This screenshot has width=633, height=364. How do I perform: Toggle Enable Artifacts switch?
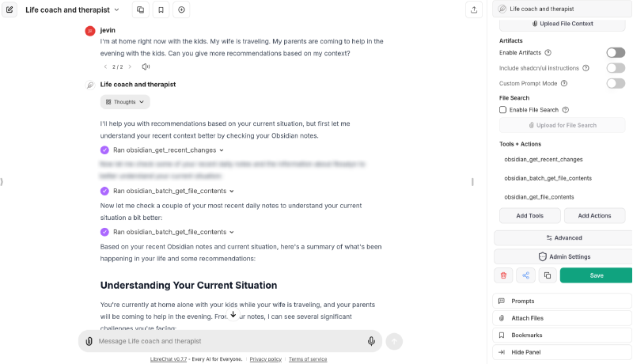point(615,52)
